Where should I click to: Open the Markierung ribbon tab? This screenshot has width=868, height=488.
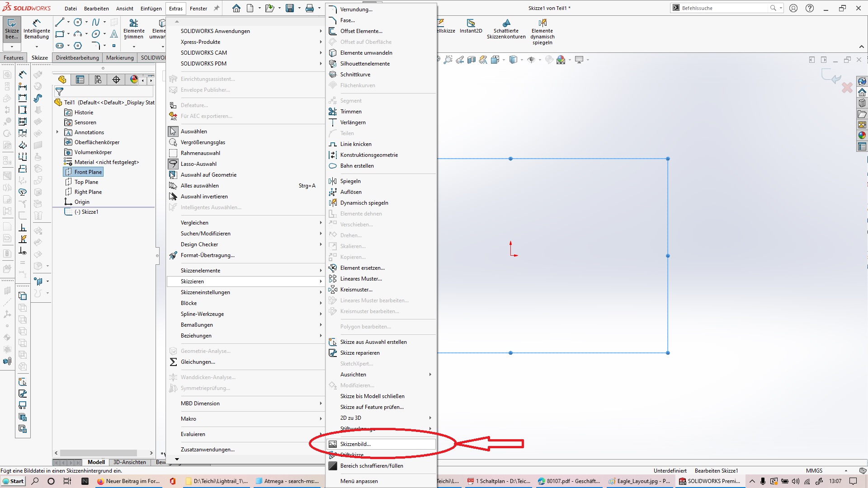pos(120,58)
